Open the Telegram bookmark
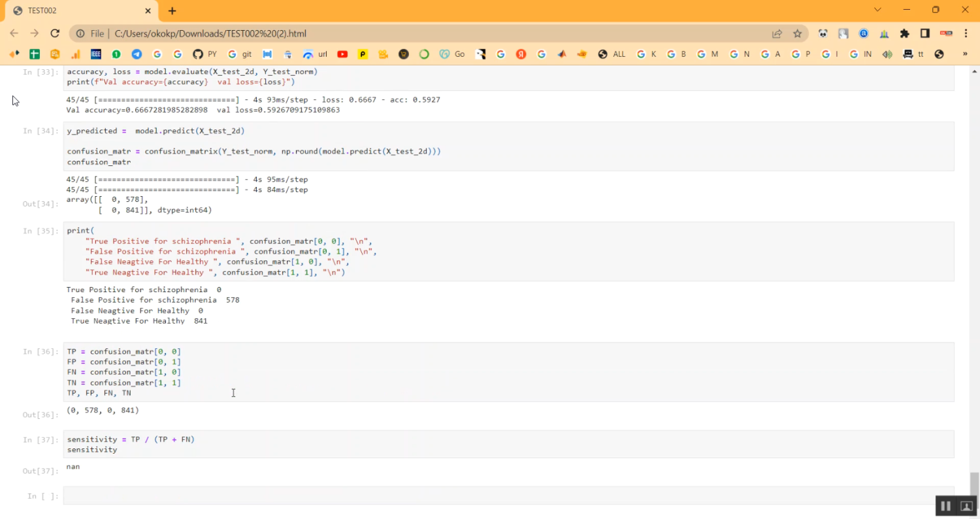The height and width of the screenshot is (519, 980). pos(137,54)
